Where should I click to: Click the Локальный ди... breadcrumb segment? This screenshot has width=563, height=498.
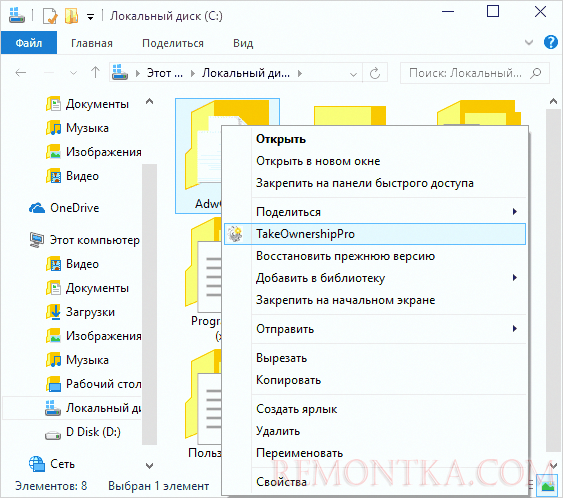(x=246, y=73)
